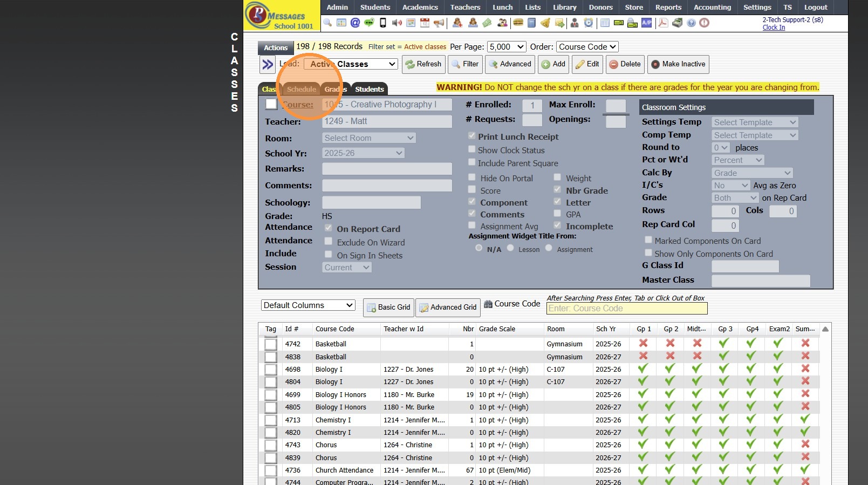
Task: Toggle checkbox beside the Course label
Action: coord(271,104)
